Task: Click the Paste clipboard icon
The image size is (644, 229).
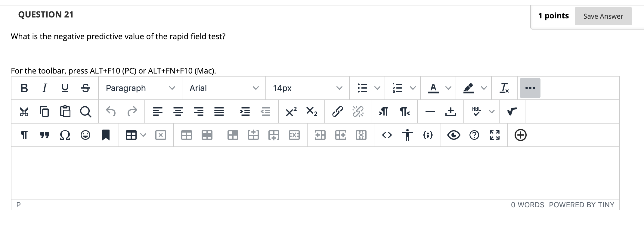Action: [x=65, y=111]
